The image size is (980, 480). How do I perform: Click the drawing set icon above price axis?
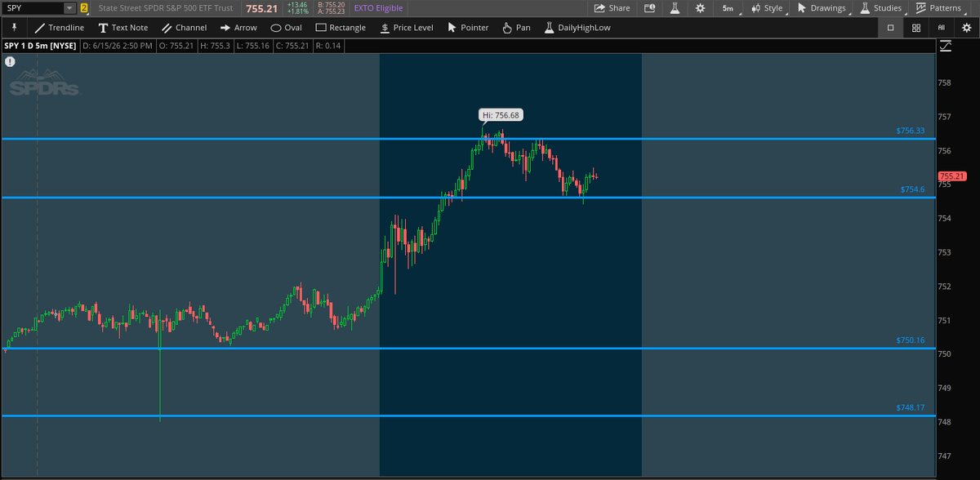pos(945,47)
